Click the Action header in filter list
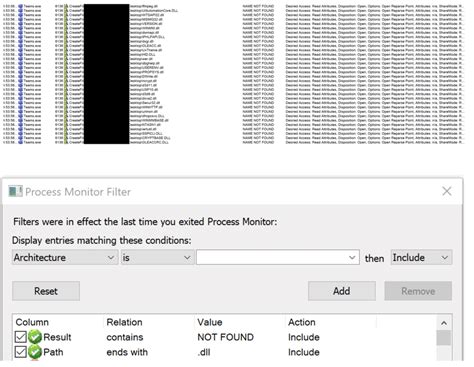Screen dimensions: 474x367 tap(302, 322)
